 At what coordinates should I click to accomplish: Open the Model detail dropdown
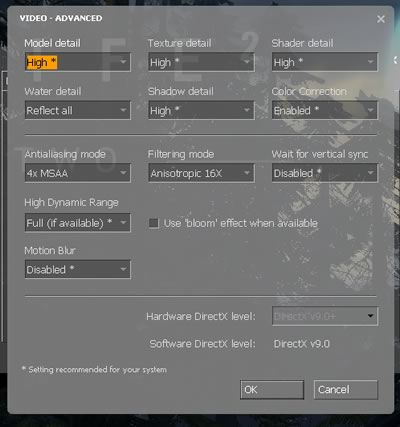pyautogui.click(x=78, y=62)
